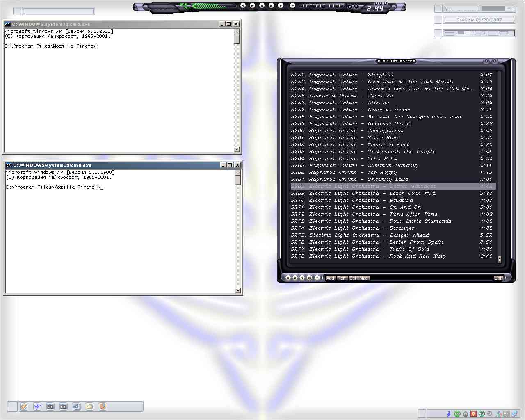Select track 5277 Train Of Gold
This screenshot has width=525, height=420.
click(x=392, y=249)
